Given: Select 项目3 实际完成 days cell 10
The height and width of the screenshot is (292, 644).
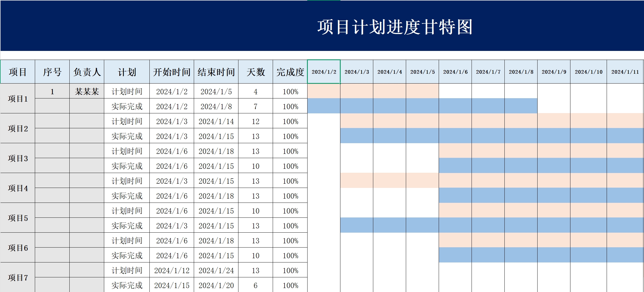Looking at the screenshot, I should point(256,166).
